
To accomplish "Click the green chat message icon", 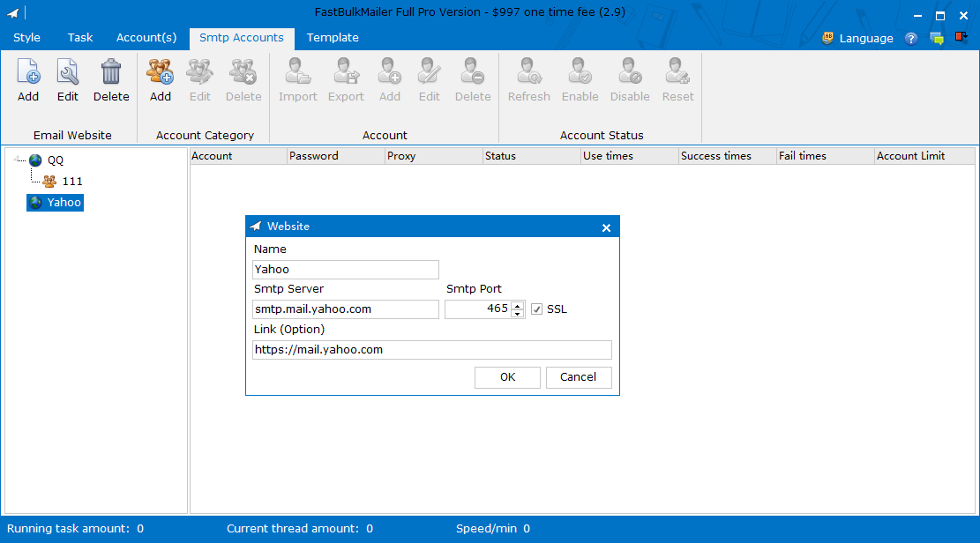I will [x=937, y=39].
